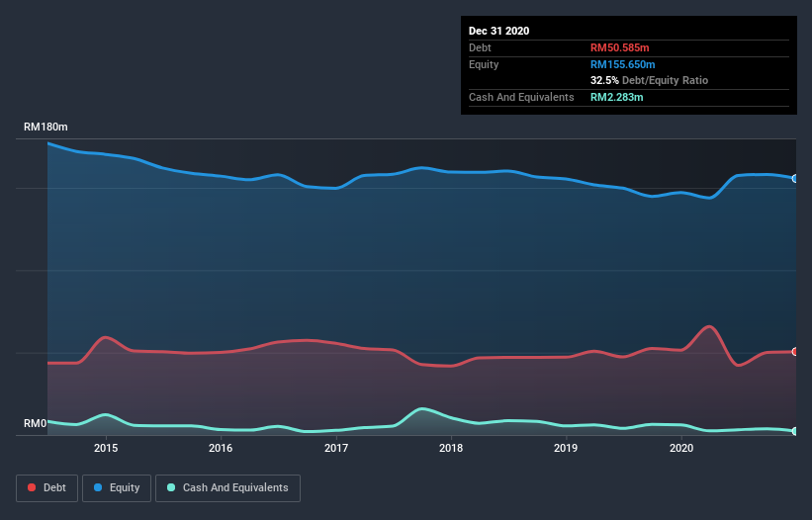Click the Equity label in tooltip
This screenshot has width=812, height=520.
[484, 64]
